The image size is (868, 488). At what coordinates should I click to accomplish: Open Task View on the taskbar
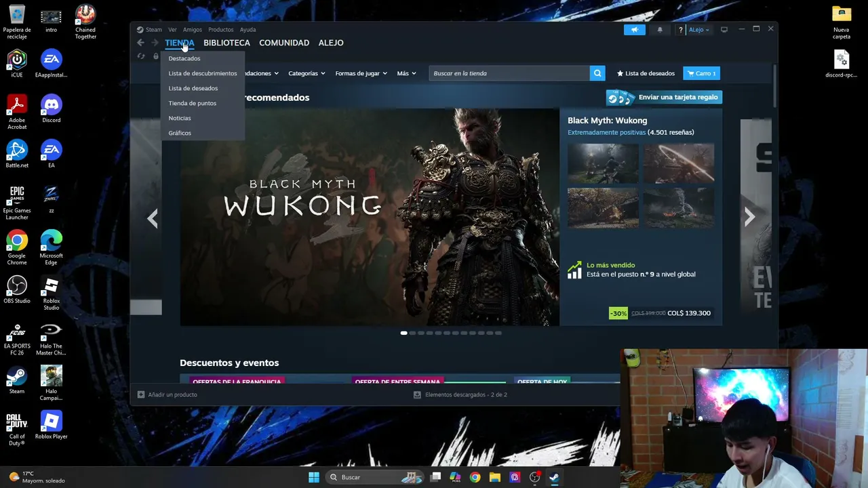(x=435, y=477)
